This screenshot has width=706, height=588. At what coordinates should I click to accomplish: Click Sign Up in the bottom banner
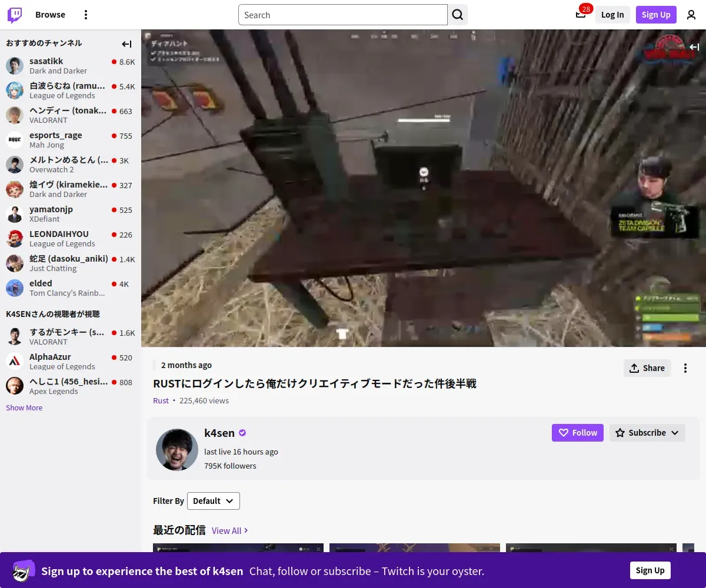tap(650, 570)
